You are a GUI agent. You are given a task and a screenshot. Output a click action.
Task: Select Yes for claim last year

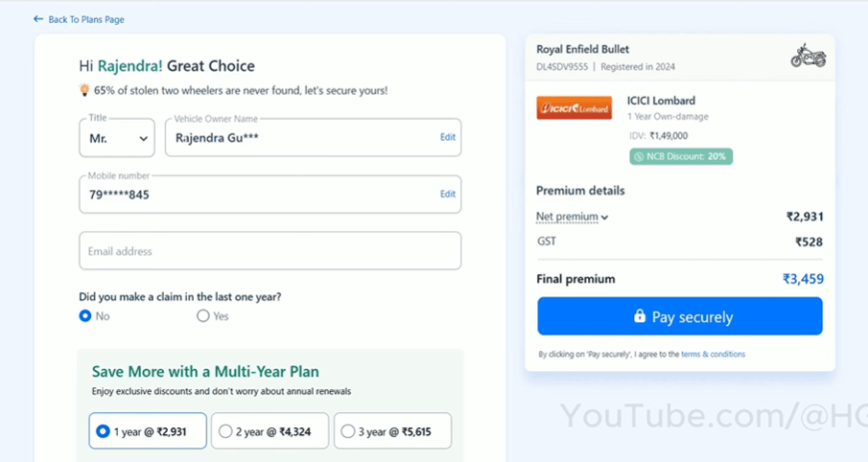[x=203, y=315]
